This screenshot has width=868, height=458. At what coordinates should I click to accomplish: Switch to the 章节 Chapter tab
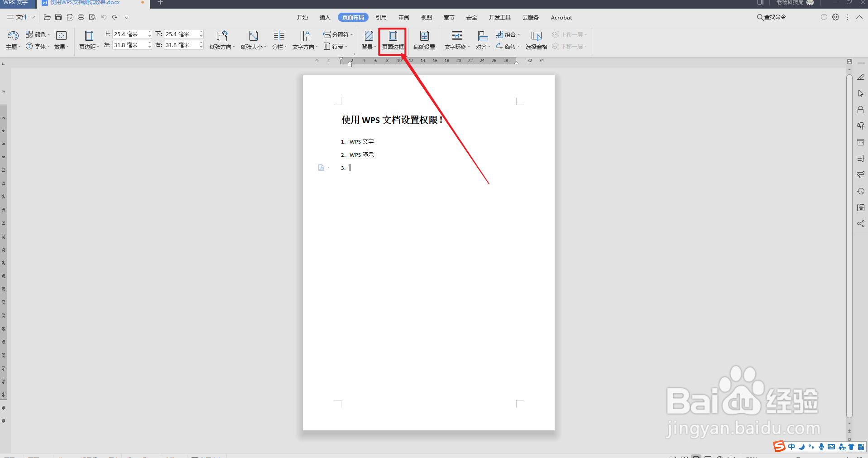[449, 17]
